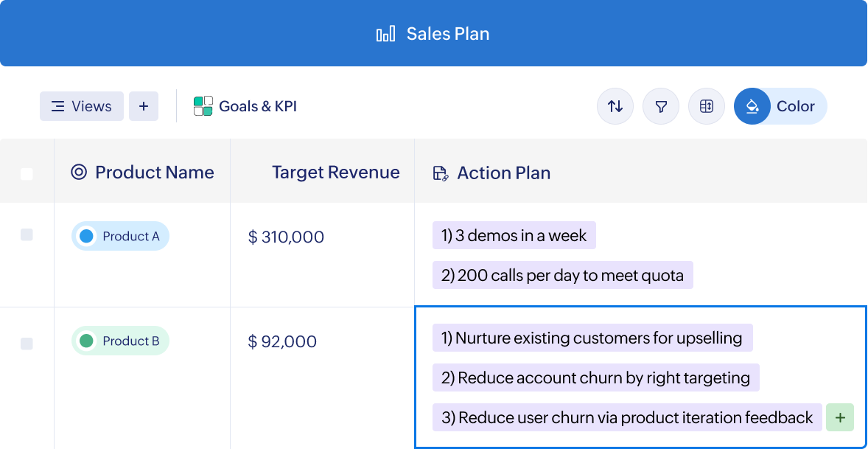
Task: Click the paint bucket Color icon
Action: pos(752,107)
